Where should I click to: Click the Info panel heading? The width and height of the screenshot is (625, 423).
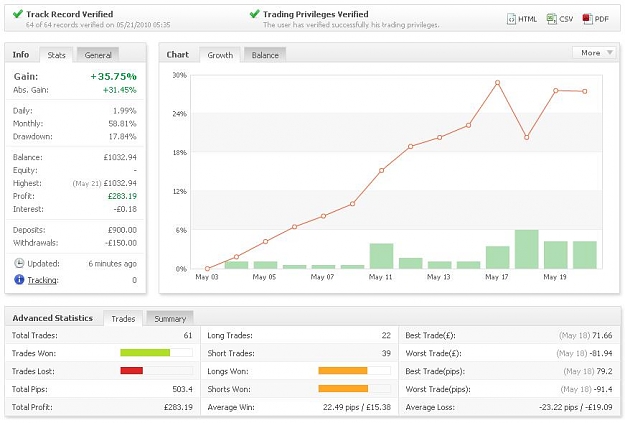click(21, 55)
